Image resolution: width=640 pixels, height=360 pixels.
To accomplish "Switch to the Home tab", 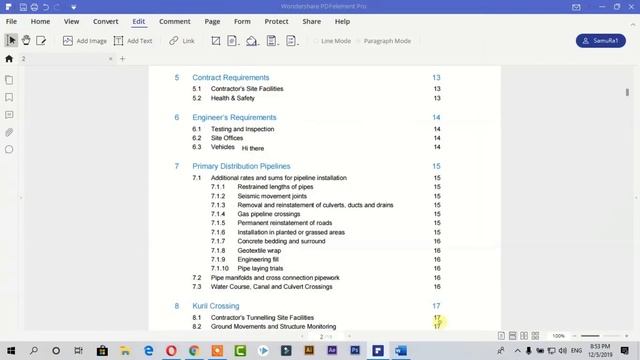I will [x=40, y=22].
